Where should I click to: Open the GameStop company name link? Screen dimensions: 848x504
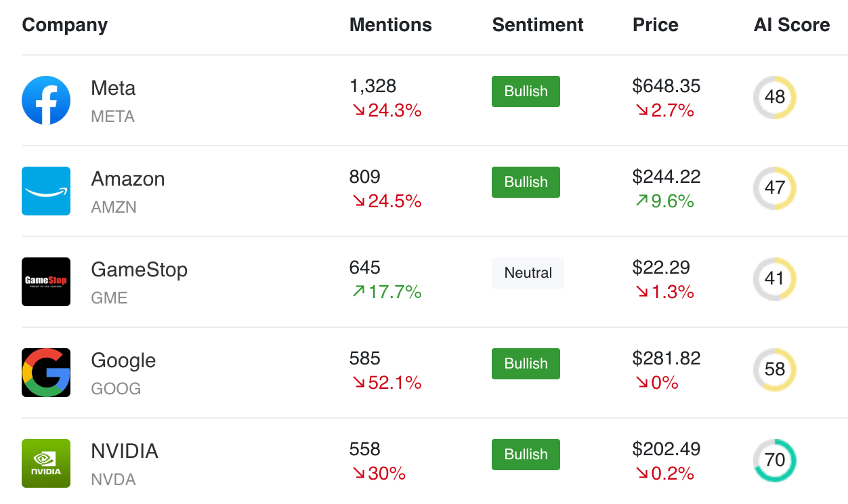pyautogui.click(x=139, y=270)
